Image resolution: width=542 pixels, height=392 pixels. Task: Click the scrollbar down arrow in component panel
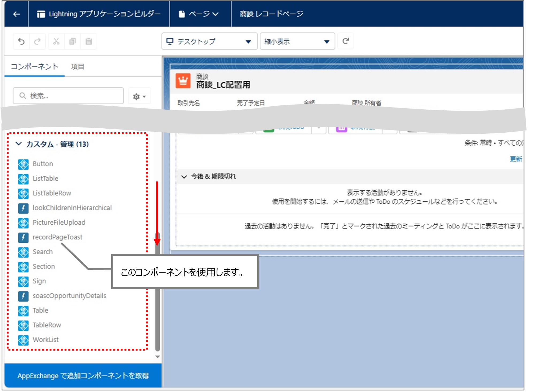click(158, 357)
